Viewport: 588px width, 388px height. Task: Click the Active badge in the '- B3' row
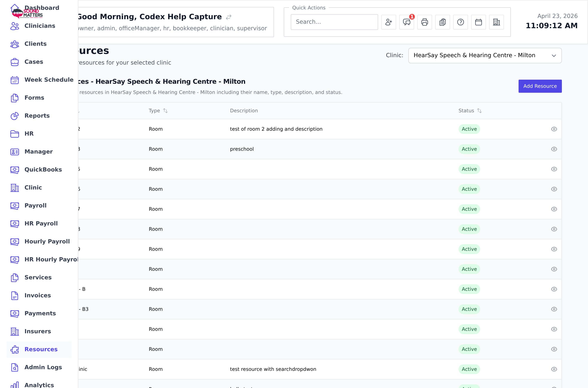coord(469,309)
